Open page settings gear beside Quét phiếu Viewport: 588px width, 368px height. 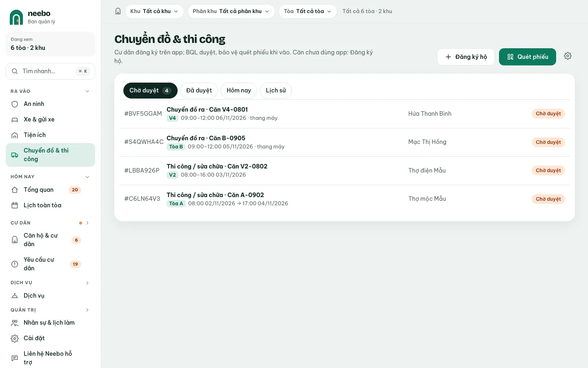[x=568, y=56]
